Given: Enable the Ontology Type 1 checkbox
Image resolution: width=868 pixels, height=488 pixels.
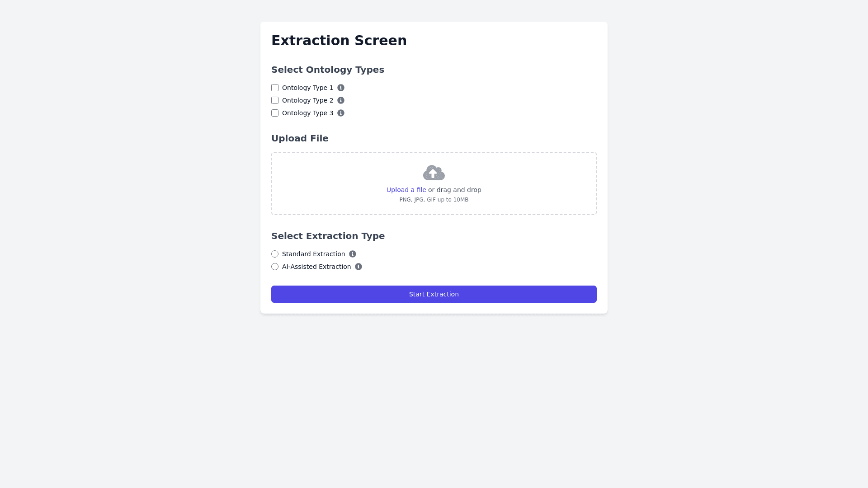Looking at the screenshot, I should [275, 88].
